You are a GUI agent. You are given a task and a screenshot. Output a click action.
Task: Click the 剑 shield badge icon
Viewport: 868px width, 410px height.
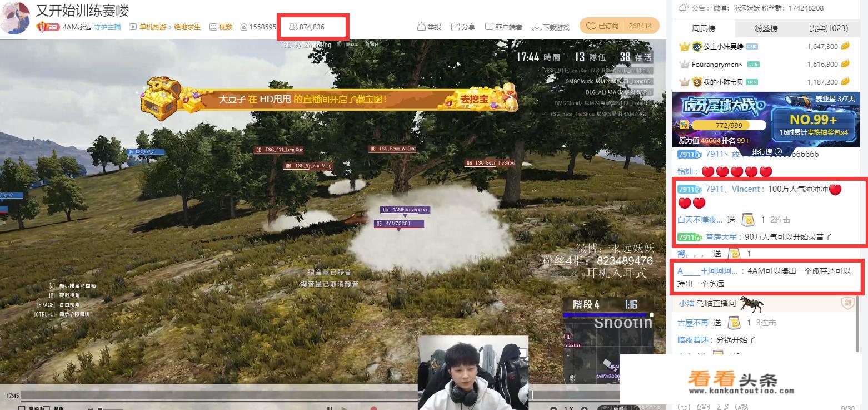pyautogui.click(x=847, y=303)
